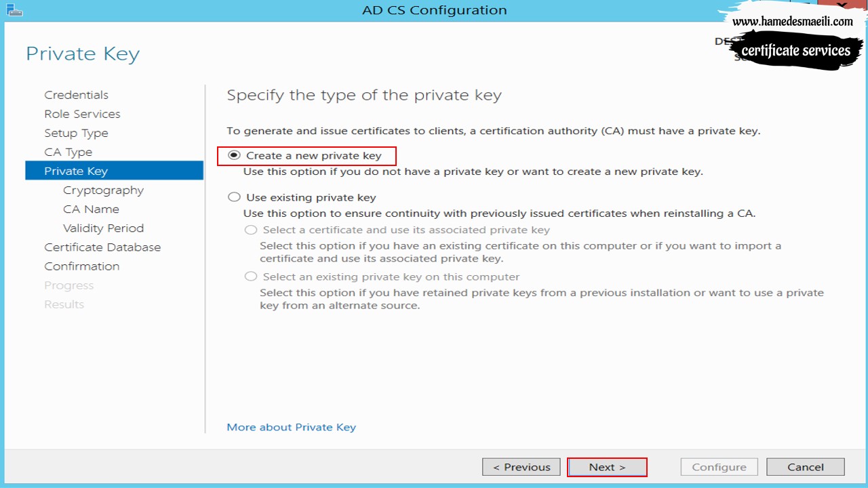Image resolution: width=868 pixels, height=488 pixels.
Task: Open More about Private Key link
Action: (291, 427)
